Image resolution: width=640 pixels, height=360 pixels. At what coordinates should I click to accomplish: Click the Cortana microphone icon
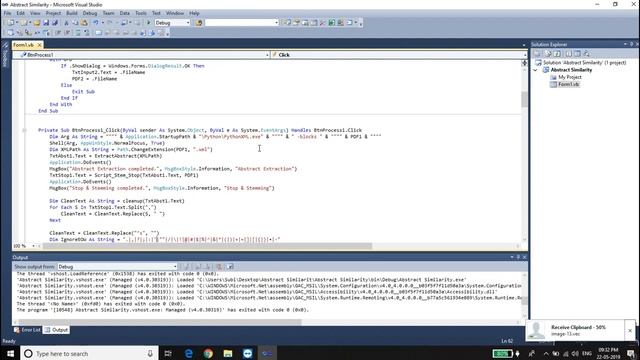point(150,353)
